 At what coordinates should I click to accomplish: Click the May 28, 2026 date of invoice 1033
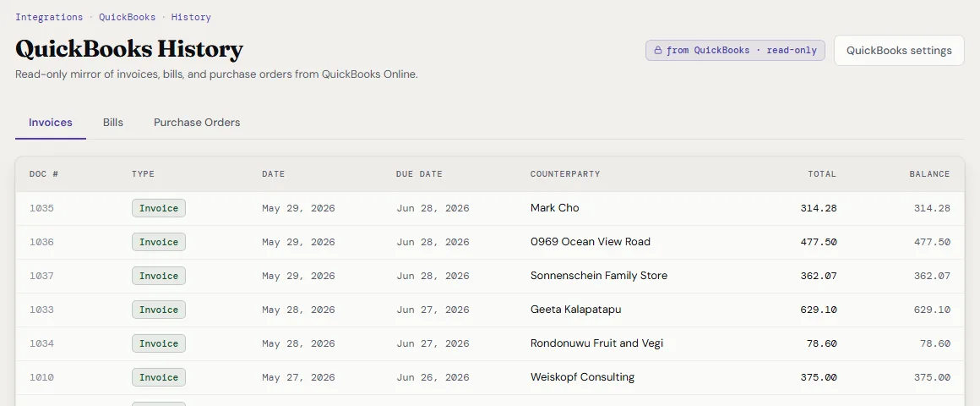pos(298,310)
